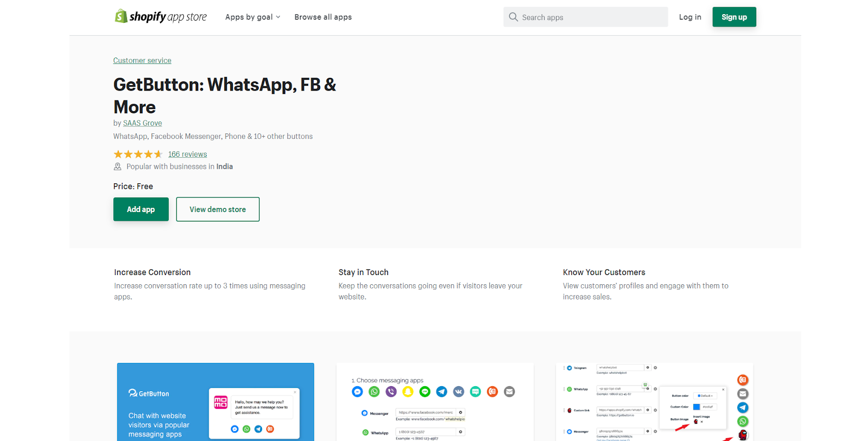Image resolution: width=868 pixels, height=441 pixels.
Task: Expand the Apps by goal menu
Action: [253, 17]
